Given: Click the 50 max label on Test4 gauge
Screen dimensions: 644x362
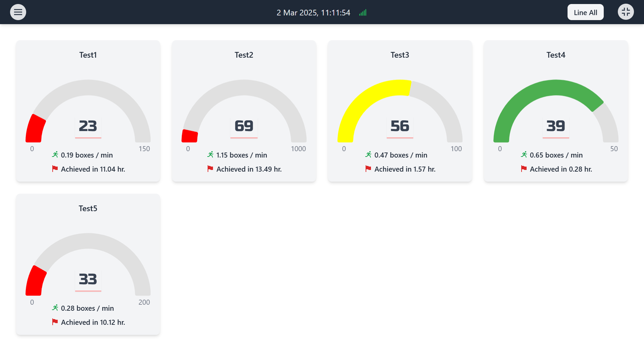Looking at the screenshot, I should point(614,149).
